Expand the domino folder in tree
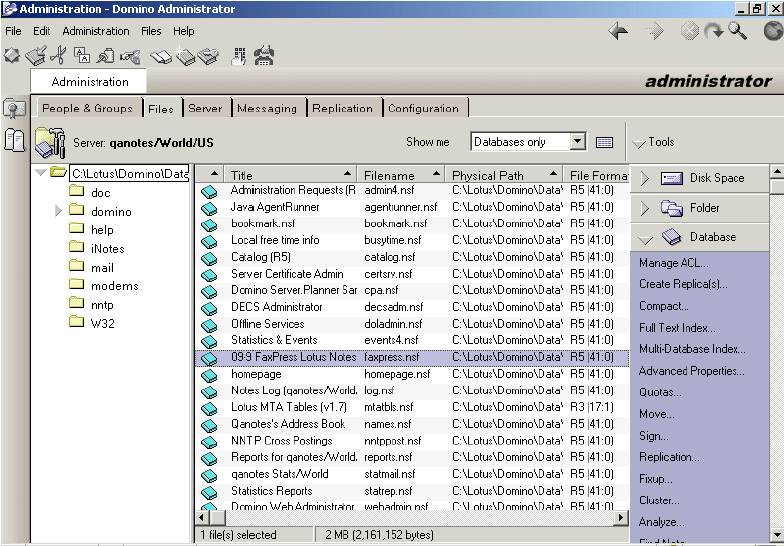 (59, 211)
